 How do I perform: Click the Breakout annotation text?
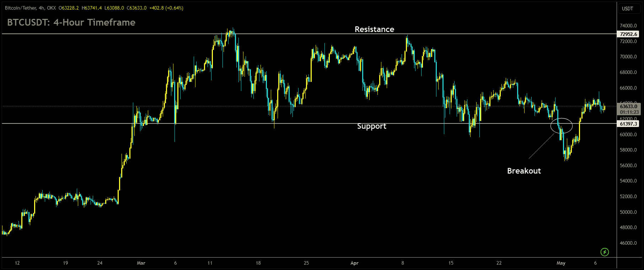[524, 171]
